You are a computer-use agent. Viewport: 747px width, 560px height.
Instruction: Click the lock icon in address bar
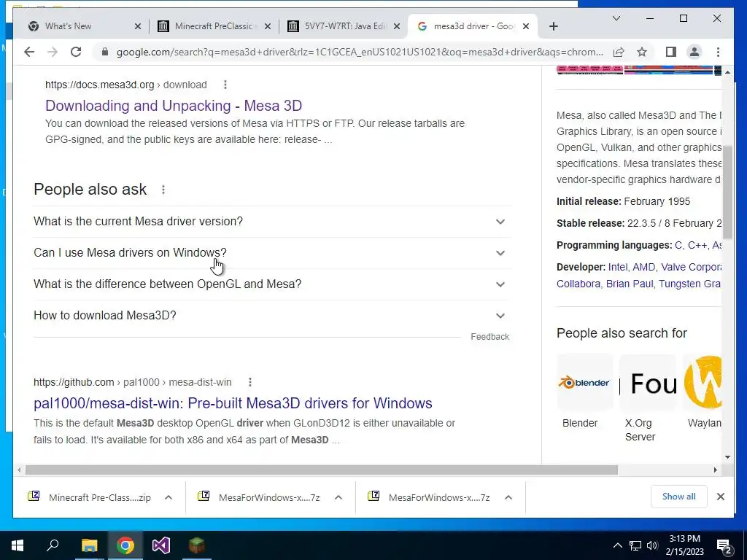[x=105, y=52]
